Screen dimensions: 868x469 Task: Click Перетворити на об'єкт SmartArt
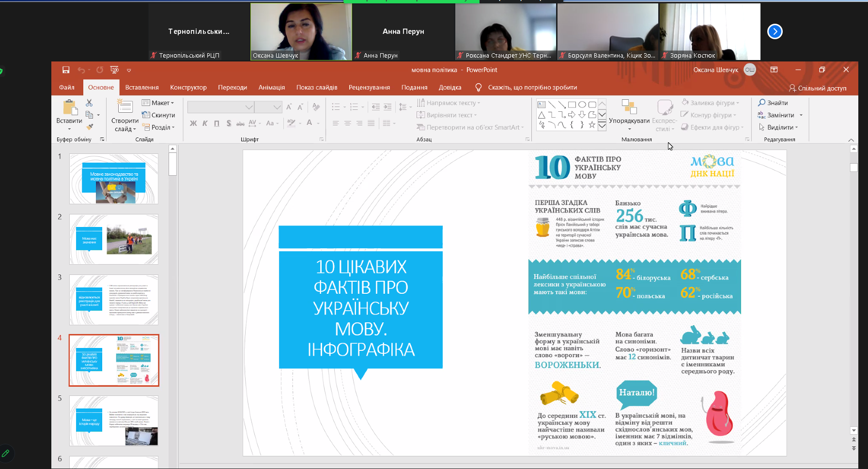point(470,127)
